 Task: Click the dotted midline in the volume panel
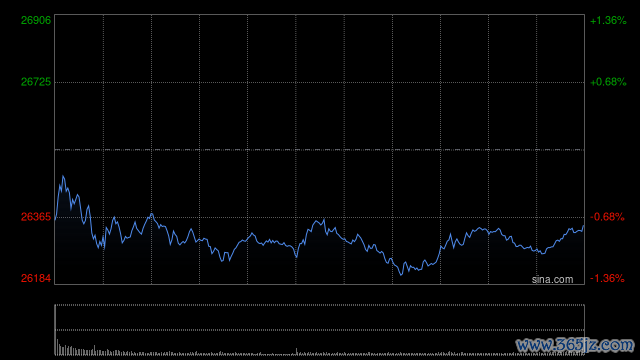tap(320, 330)
